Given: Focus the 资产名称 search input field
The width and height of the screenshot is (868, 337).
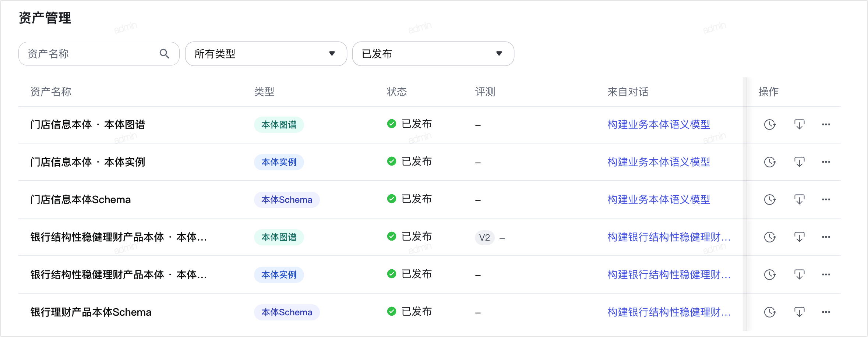Looking at the screenshot, I should pos(99,54).
